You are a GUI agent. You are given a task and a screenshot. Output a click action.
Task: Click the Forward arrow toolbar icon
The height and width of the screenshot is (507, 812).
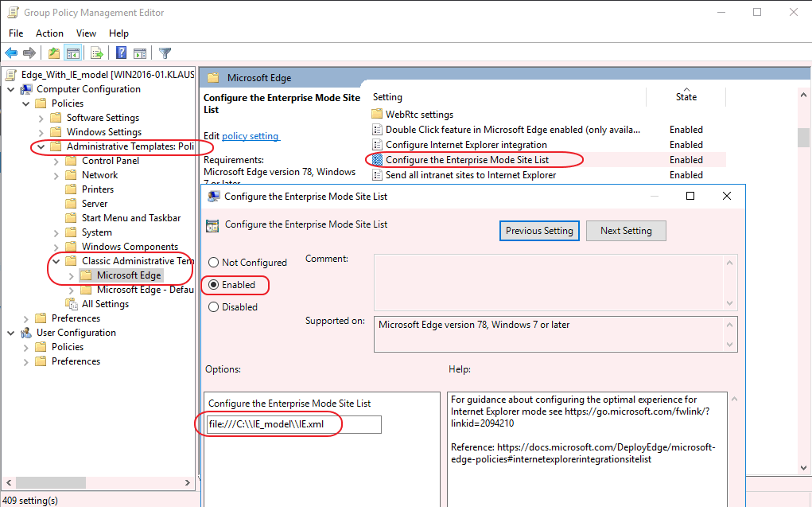point(29,53)
